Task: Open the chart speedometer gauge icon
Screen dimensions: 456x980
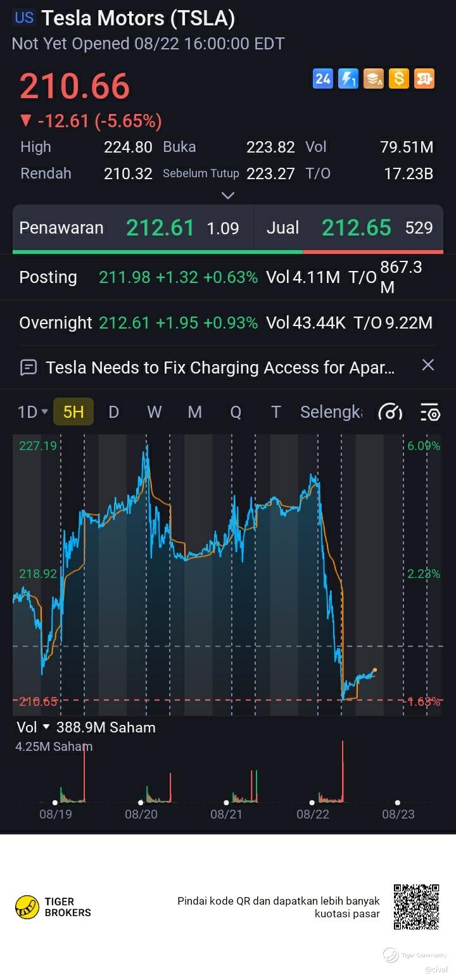Action: [x=390, y=413]
